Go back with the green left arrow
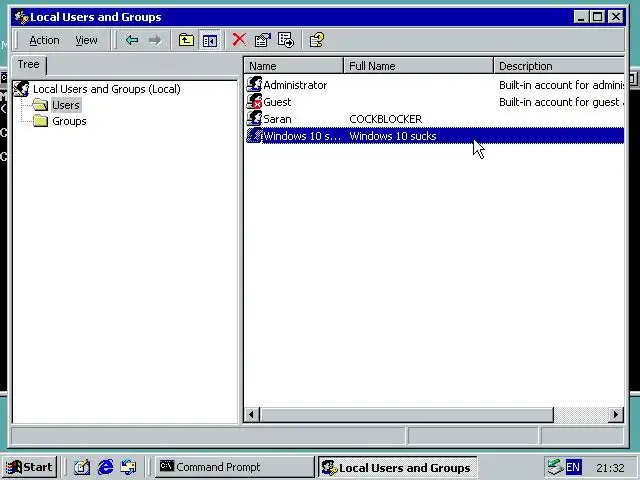 [x=132, y=40]
